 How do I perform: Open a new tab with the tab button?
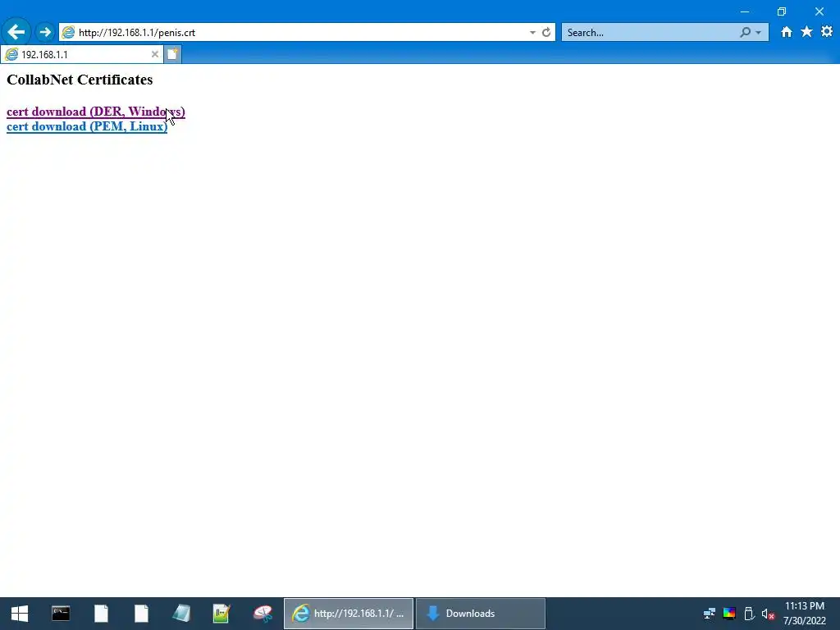(172, 54)
